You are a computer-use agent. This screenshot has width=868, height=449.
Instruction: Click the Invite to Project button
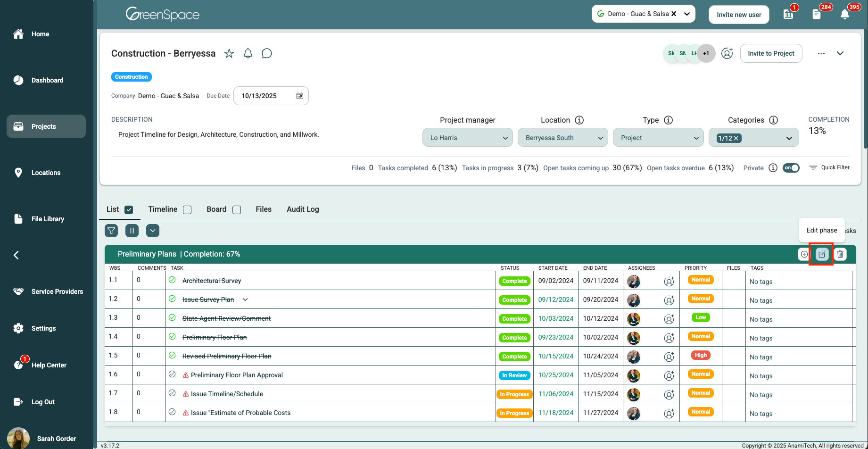coord(771,53)
